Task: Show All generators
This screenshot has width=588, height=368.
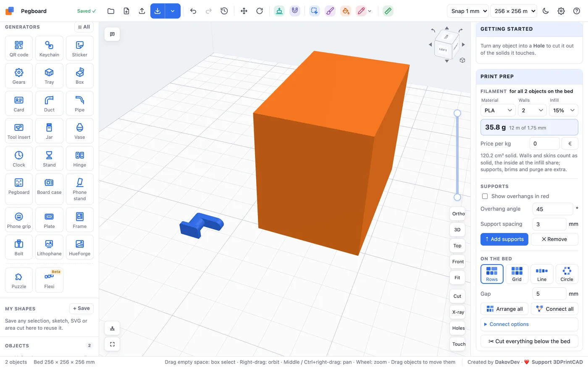Action: (84, 27)
